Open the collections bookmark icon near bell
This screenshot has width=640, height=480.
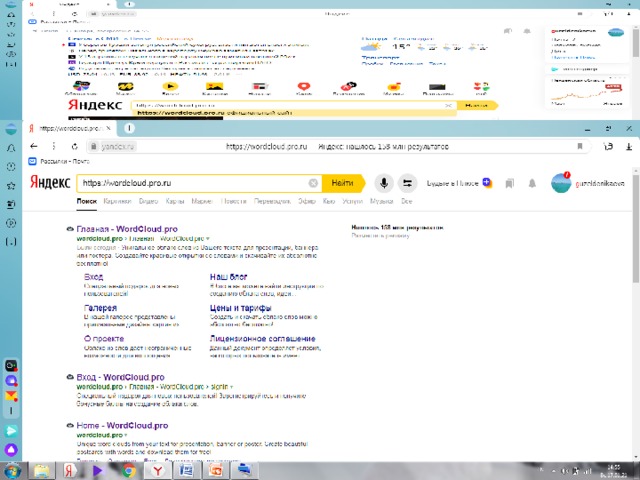[509, 183]
